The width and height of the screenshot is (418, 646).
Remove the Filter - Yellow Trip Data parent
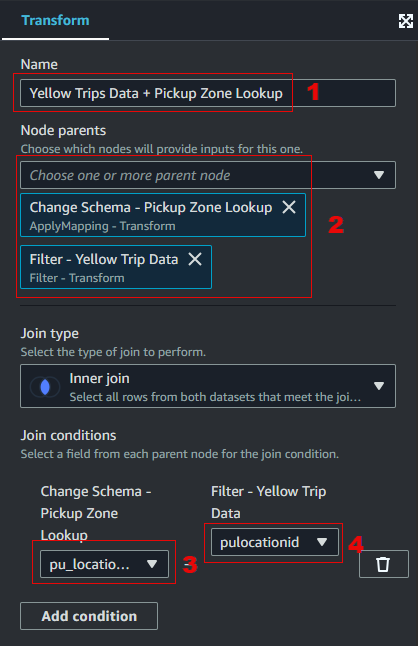(195, 259)
